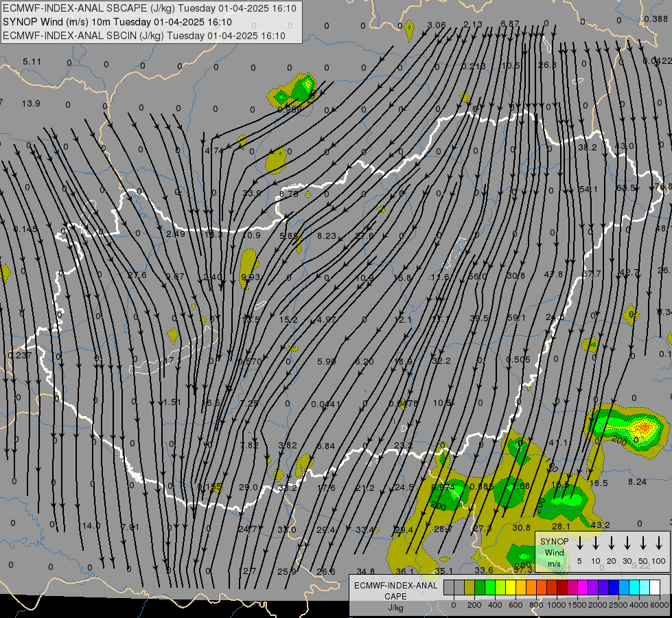This screenshot has width=672, height=618.
Task: Click the map value 59.1
Action: click(516, 318)
